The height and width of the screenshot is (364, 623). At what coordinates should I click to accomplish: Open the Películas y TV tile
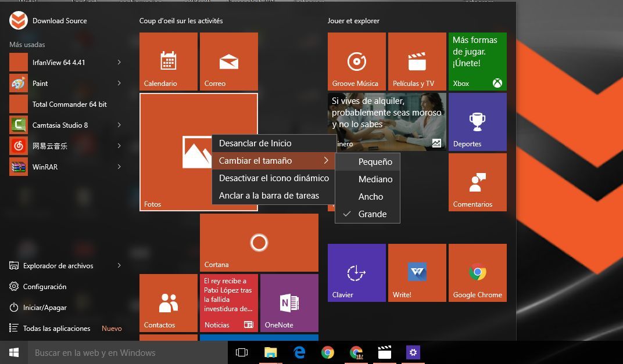tap(417, 62)
